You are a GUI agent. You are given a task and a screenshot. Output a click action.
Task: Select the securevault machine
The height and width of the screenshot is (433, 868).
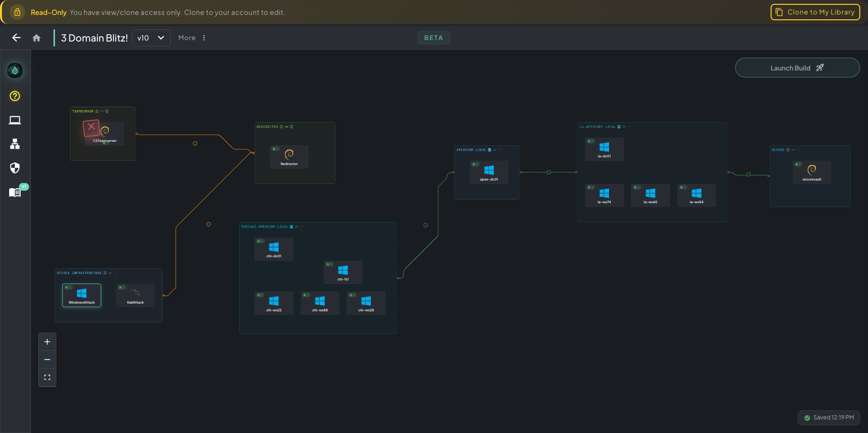(812, 172)
